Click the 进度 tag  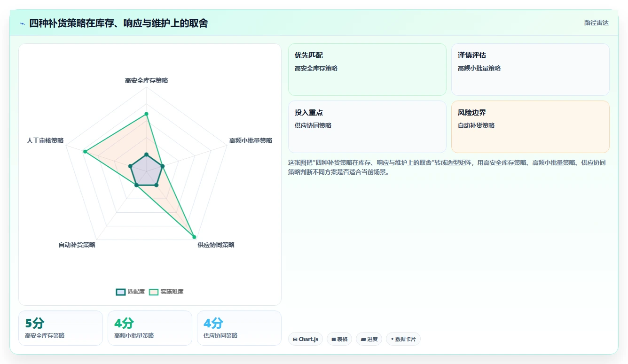(369, 339)
